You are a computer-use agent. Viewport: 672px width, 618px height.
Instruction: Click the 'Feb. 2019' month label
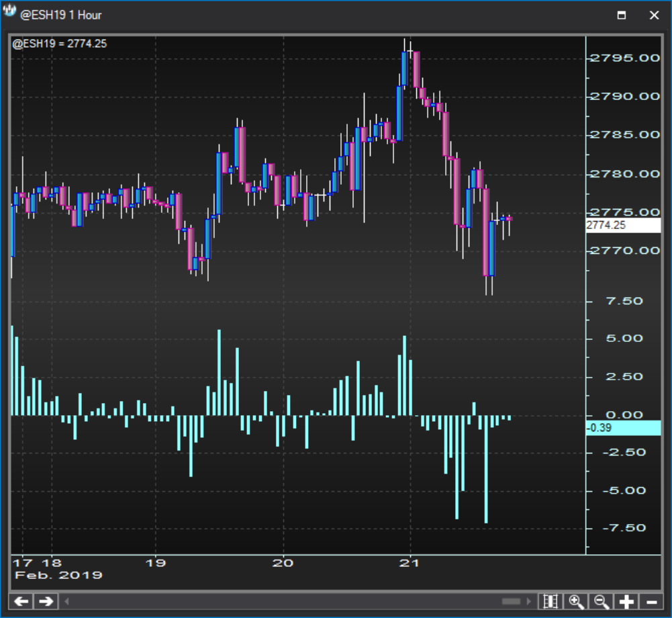click(x=58, y=575)
